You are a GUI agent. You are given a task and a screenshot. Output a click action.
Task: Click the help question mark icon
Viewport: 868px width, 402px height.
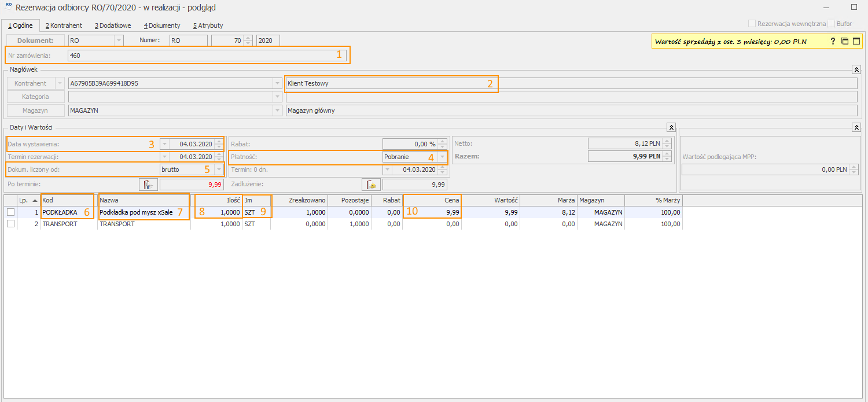click(x=833, y=41)
